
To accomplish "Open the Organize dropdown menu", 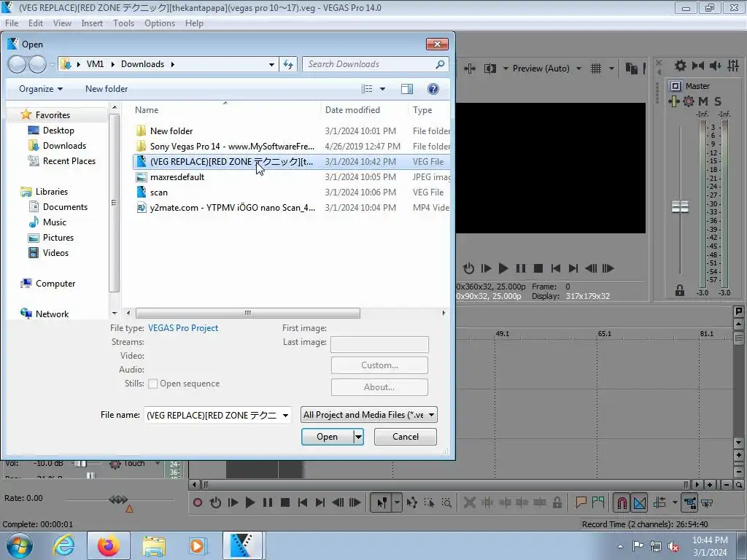I will point(41,89).
